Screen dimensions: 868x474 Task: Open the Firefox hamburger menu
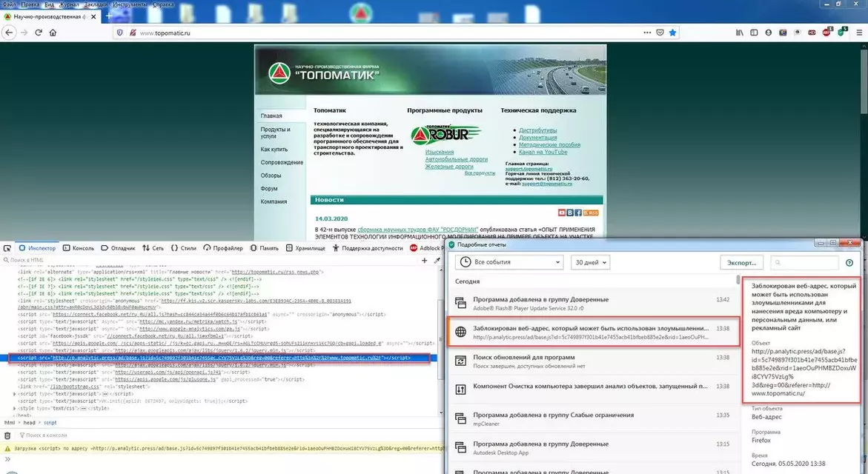tap(859, 33)
